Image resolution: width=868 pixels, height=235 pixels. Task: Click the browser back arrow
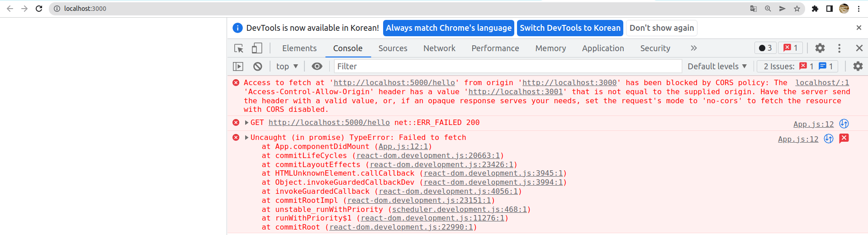pyautogui.click(x=10, y=9)
